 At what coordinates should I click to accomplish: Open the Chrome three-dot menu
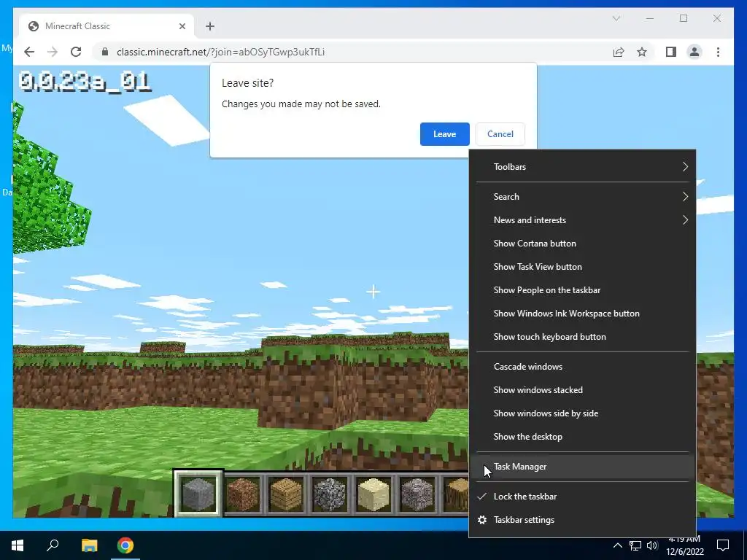click(718, 52)
